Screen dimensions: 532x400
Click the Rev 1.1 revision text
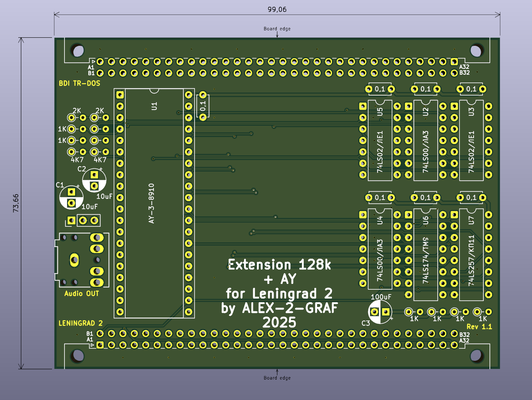pos(479,326)
